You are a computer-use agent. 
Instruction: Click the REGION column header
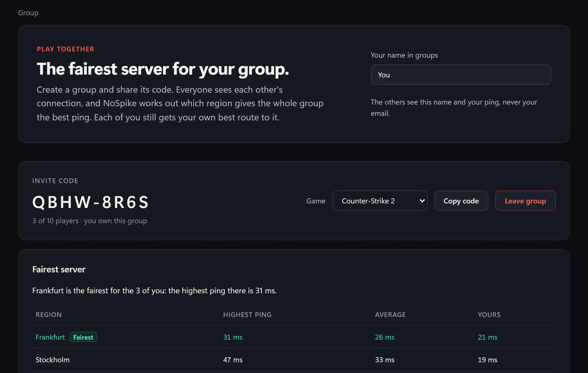point(49,315)
